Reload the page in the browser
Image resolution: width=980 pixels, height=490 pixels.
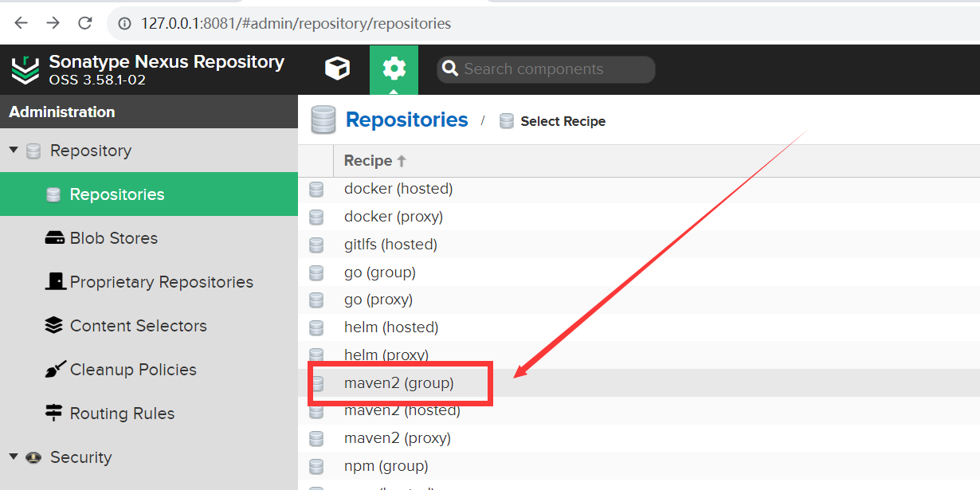[84, 23]
